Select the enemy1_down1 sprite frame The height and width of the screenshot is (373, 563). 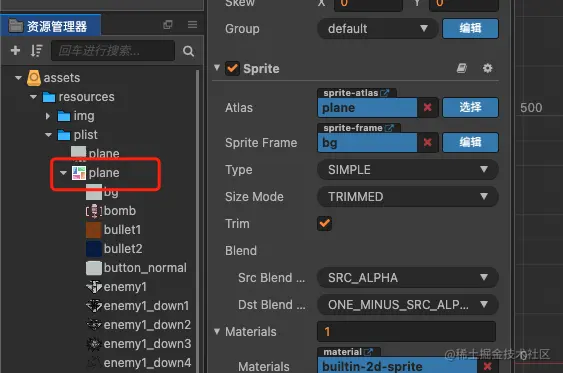pyautogui.click(x=138, y=306)
